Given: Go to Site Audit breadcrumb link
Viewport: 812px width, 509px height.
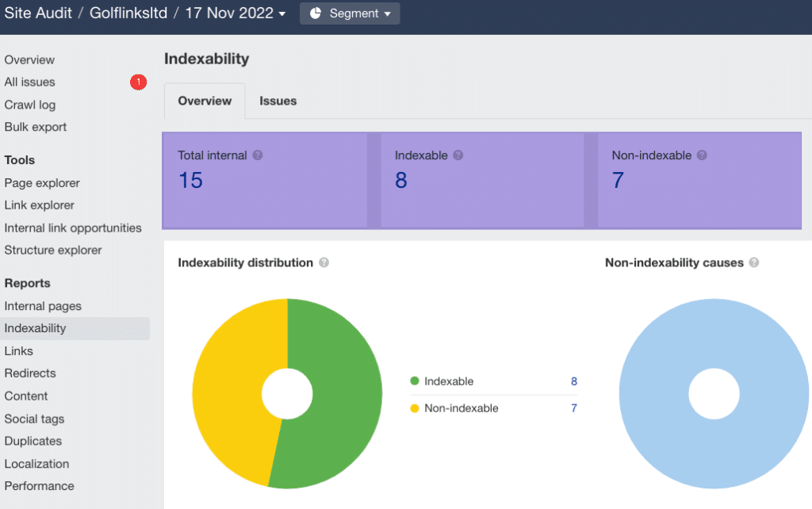Looking at the screenshot, I should point(38,13).
